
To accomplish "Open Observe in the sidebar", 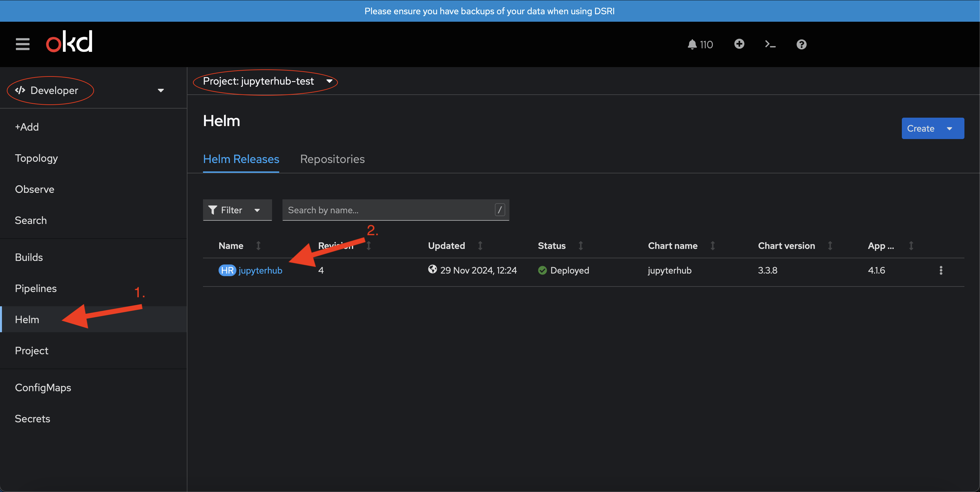I will click(34, 189).
